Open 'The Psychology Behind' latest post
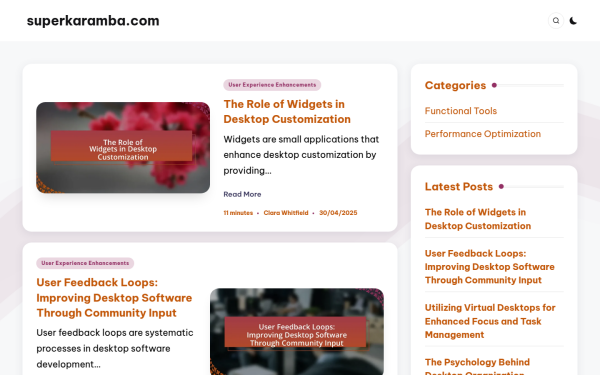 click(x=477, y=366)
